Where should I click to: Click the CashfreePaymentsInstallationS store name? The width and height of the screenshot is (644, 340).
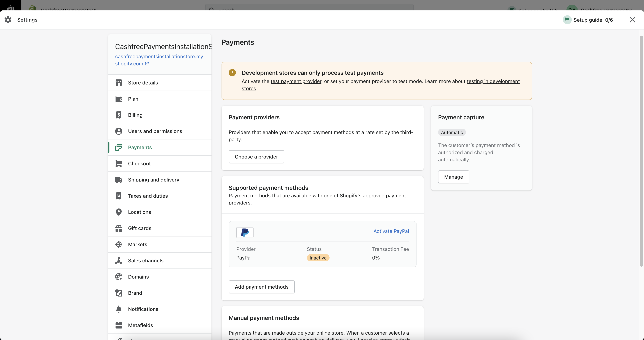coord(163,47)
